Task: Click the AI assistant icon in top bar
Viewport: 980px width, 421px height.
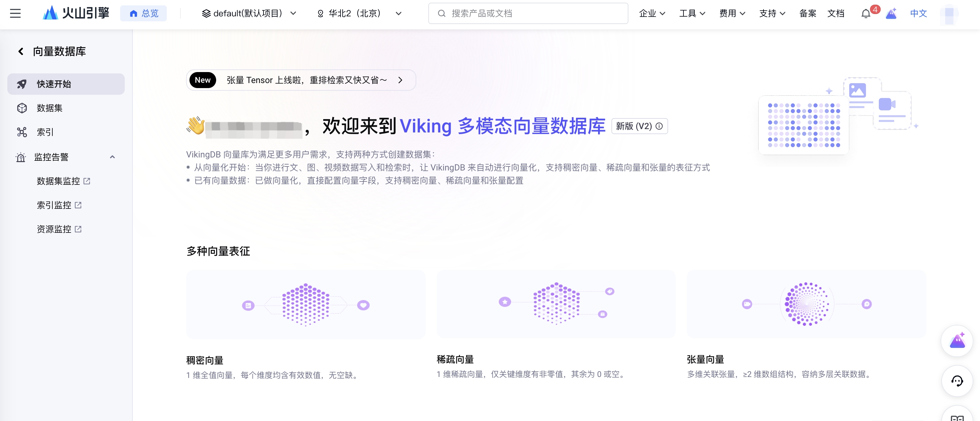Action: (x=891, y=14)
